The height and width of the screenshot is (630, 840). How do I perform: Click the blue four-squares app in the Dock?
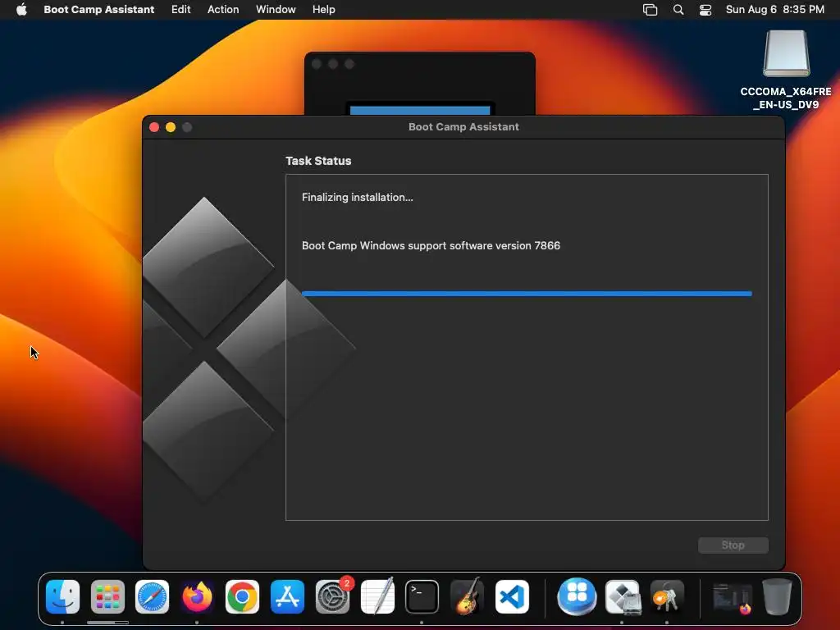tap(577, 597)
